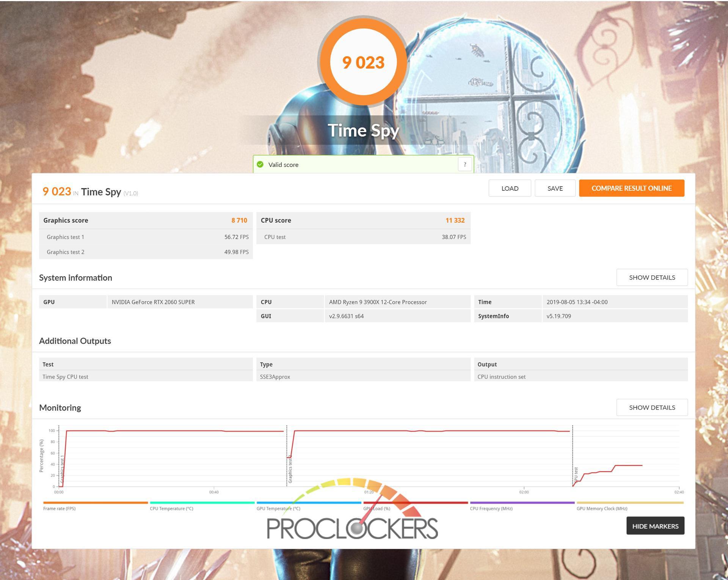Open the valid score help question mark
This screenshot has width=728, height=580.
pyautogui.click(x=465, y=164)
